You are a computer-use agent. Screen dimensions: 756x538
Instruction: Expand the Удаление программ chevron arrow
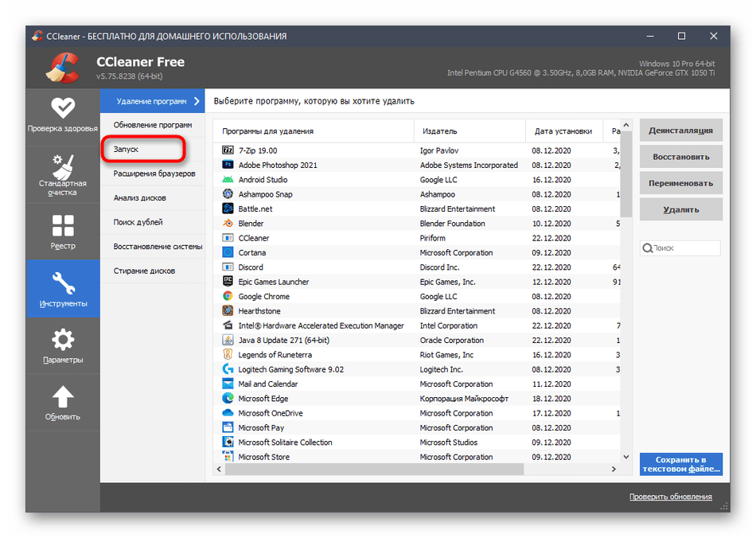coord(196,101)
